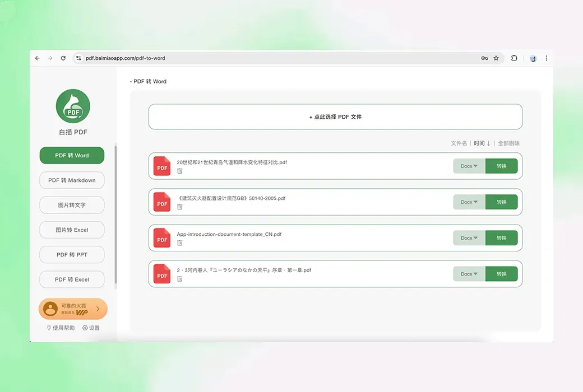Screen dimensions: 583x392
Task: Switch to PDF 转 PPT
Action: [x=72, y=255]
